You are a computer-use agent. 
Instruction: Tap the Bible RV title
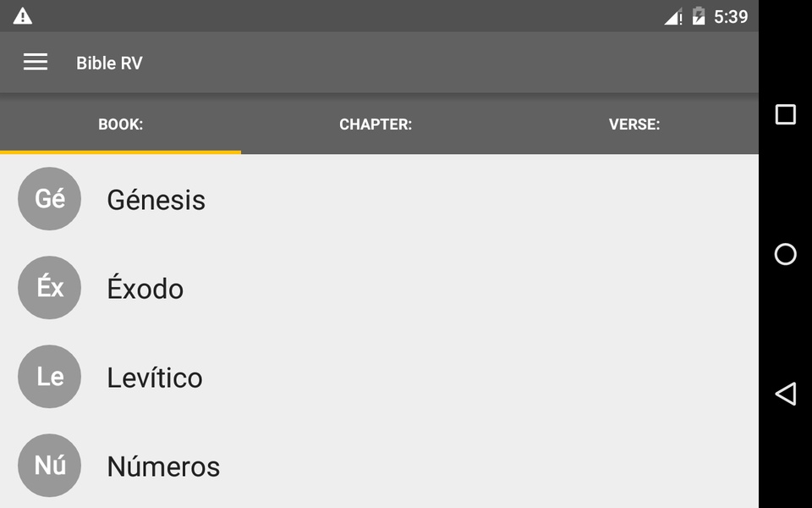tap(109, 63)
